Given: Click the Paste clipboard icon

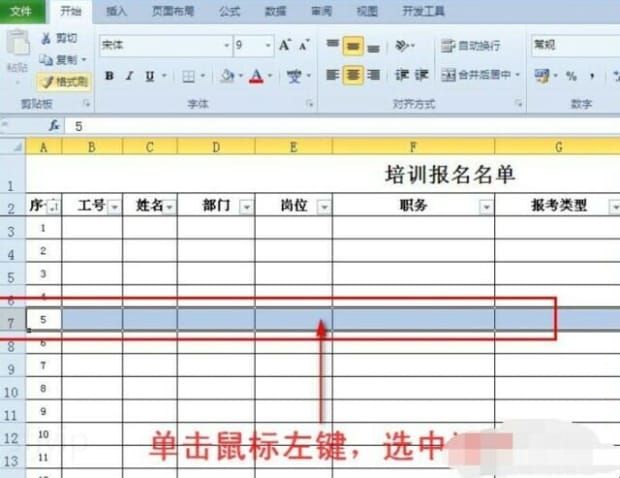Looking at the screenshot, I should [18, 43].
